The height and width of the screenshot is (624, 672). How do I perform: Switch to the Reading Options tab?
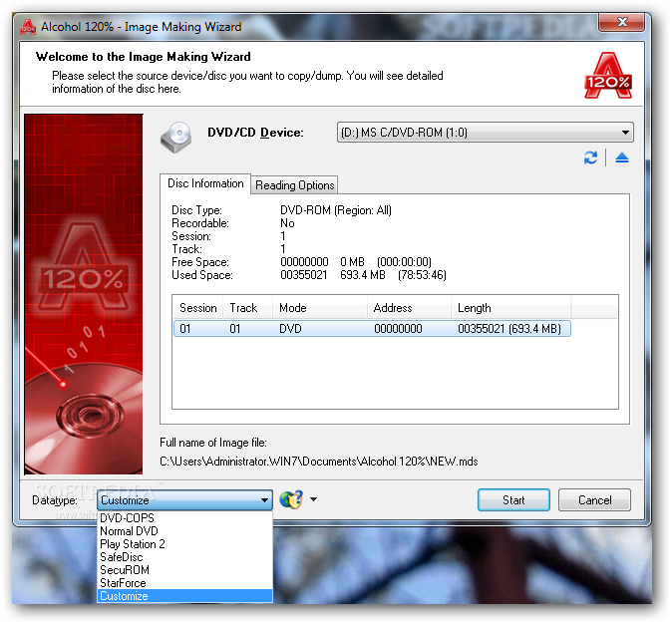click(294, 185)
